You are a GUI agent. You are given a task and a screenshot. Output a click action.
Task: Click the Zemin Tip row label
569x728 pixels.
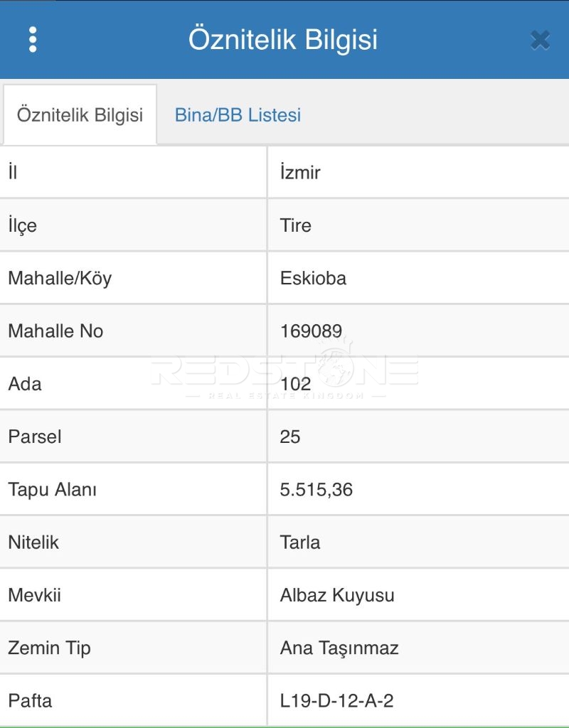coord(49,648)
